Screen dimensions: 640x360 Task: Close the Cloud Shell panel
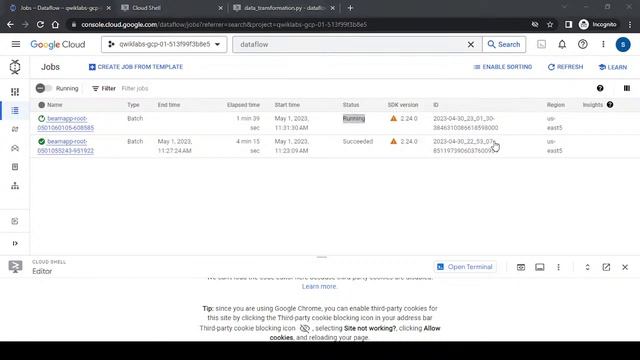click(625, 267)
